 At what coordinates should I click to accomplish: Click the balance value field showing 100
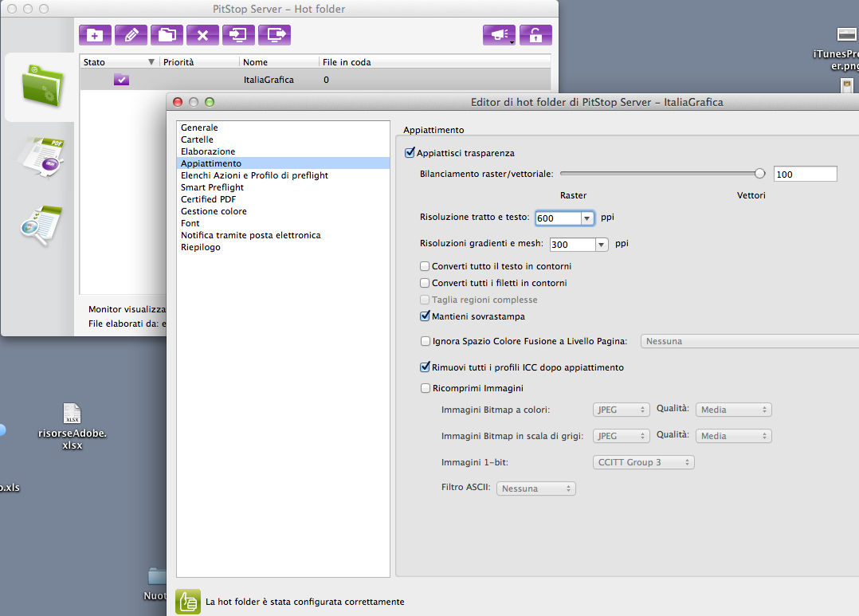pos(805,174)
